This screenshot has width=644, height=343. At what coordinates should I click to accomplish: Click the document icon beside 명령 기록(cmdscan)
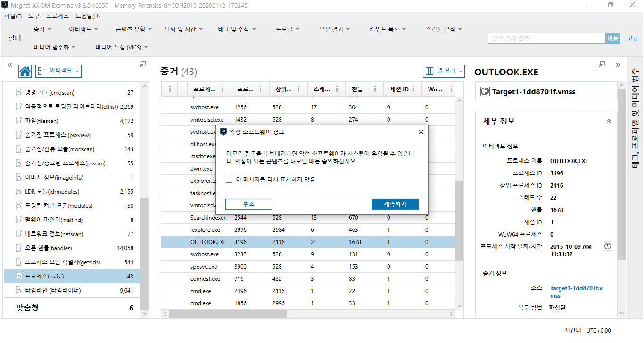pos(19,93)
